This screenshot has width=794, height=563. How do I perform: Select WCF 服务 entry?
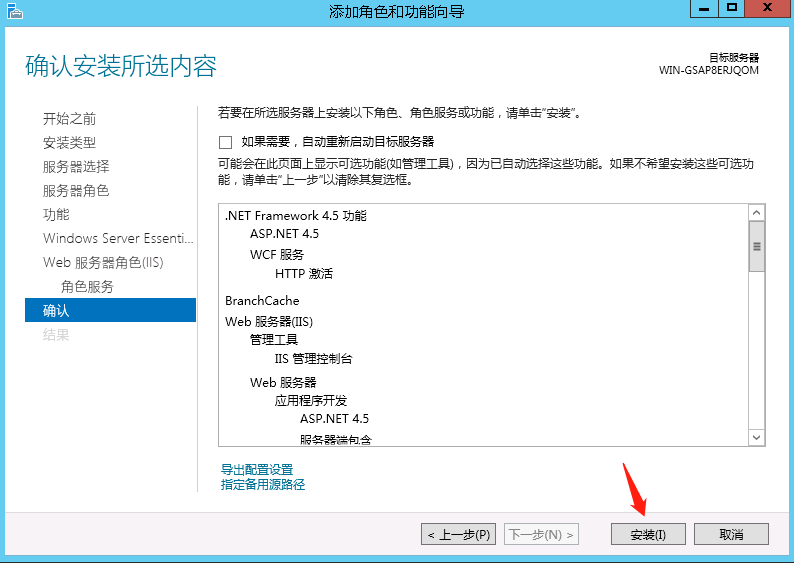click(276, 254)
